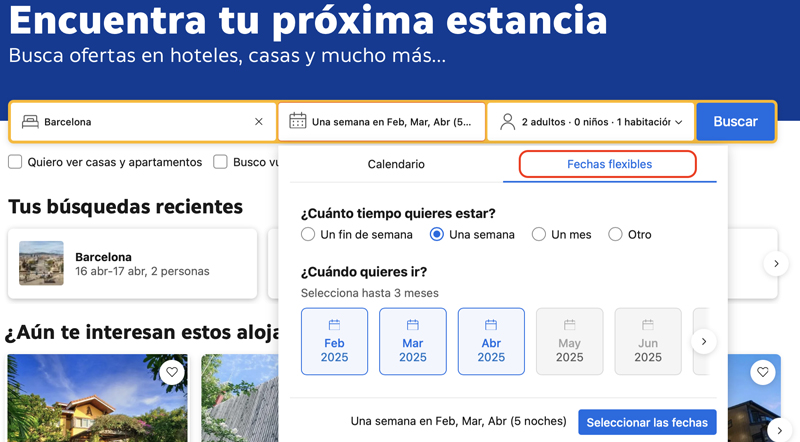Toggle the Abr 2025 month tile

click(x=491, y=341)
